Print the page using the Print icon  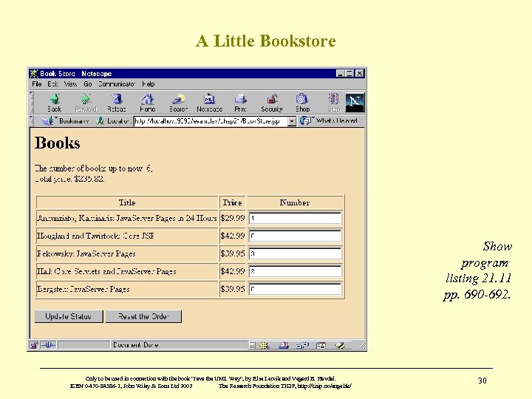tap(240, 99)
